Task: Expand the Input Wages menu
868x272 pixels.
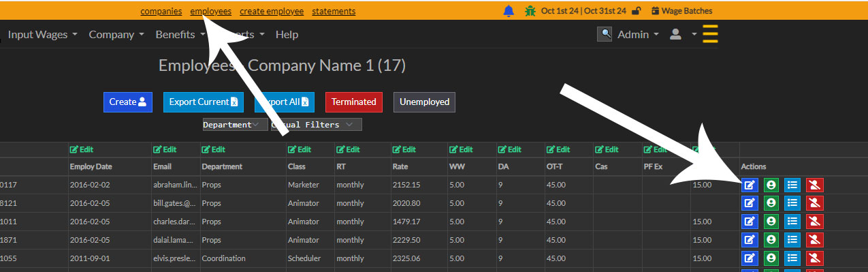Action: pos(42,34)
